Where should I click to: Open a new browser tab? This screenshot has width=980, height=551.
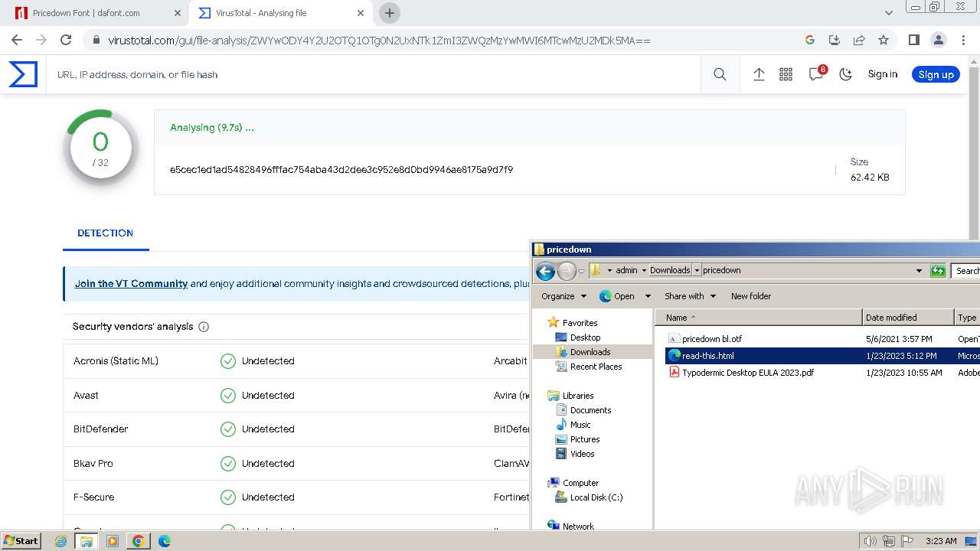point(390,13)
